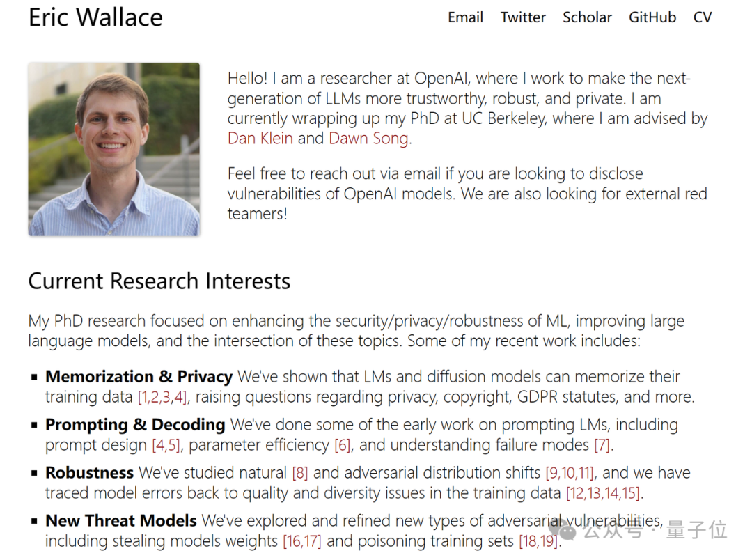The image size is (752, 560).
Task: Click the Eric Wallace site title
Action: click(x=95, y=17)
